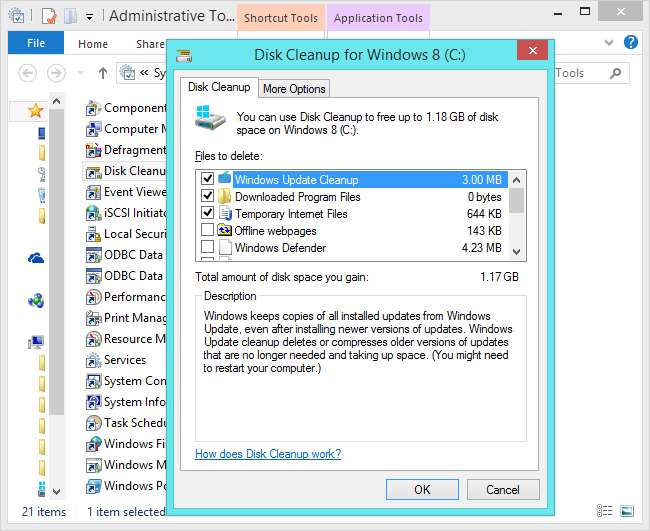Open recent locations dropdown in Explorer
The width and height of the screenshot is (650, 531).
[80, 73]
